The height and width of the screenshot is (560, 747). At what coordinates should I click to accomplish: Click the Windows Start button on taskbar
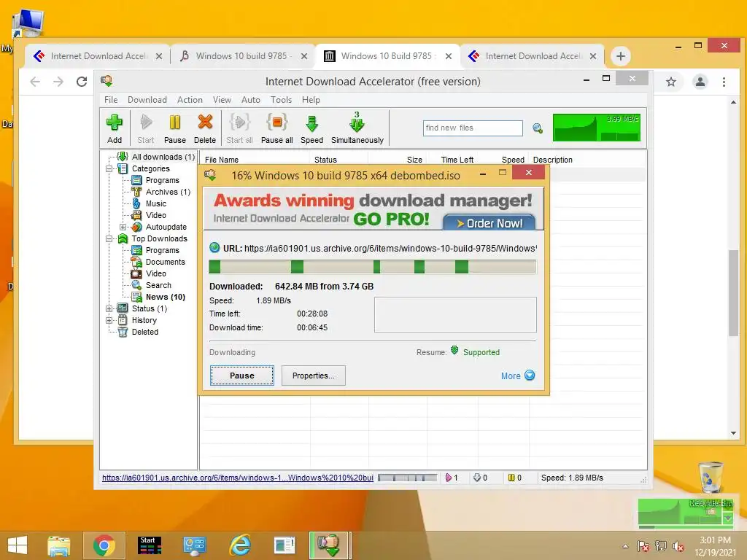tap(18, 545)
